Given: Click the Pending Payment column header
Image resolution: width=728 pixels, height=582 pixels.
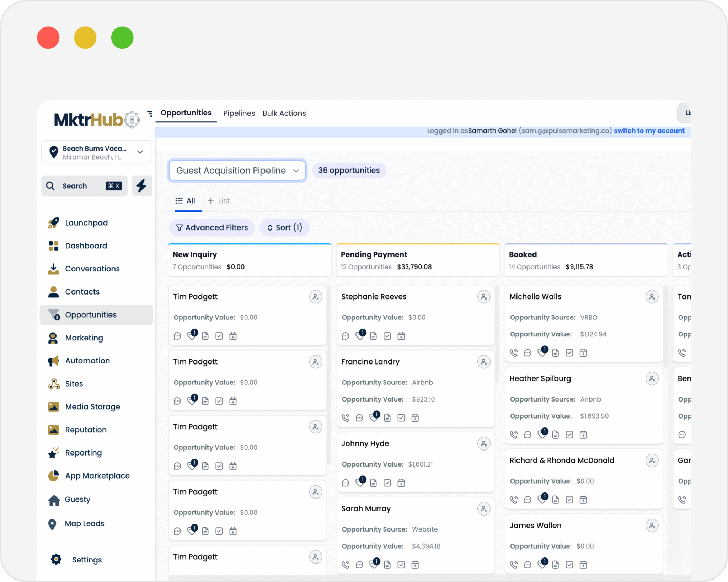Looking at the screenshot, I should coord(418,260).
